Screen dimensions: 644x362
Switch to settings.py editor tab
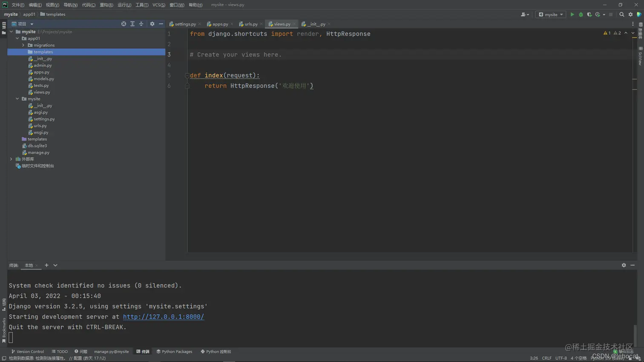185,24
